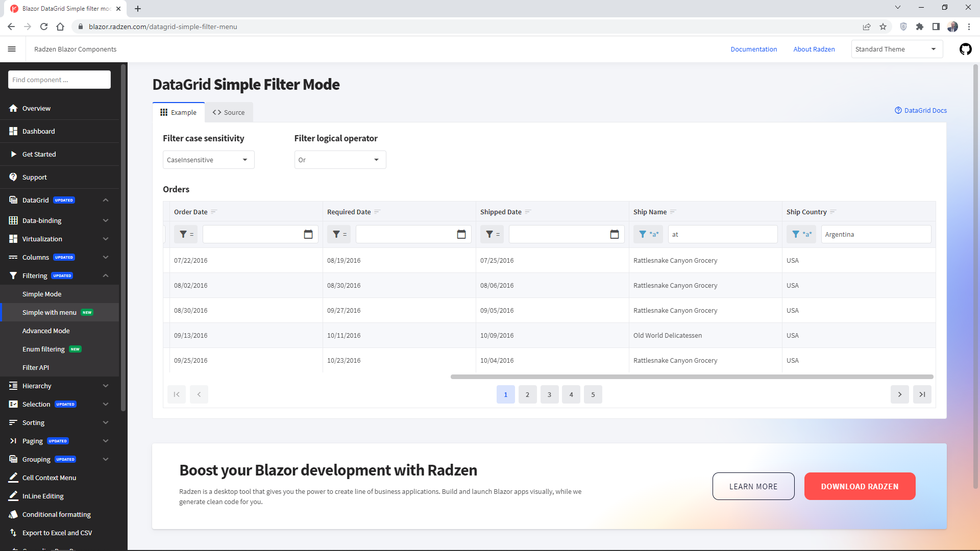Image resolution: width=980 pixels, height=551 pixels.
Task: Go to the next page of orders
Action: pyautogui.click(x=900, y=394)
